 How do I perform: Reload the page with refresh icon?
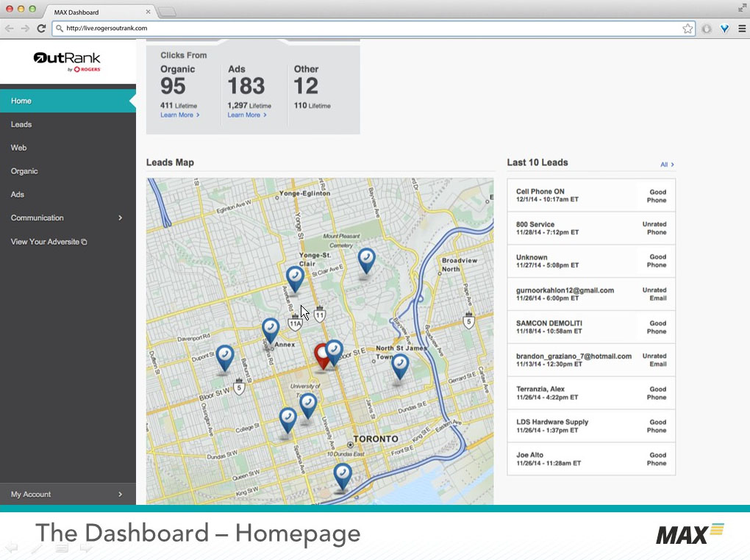coord(42,29)
